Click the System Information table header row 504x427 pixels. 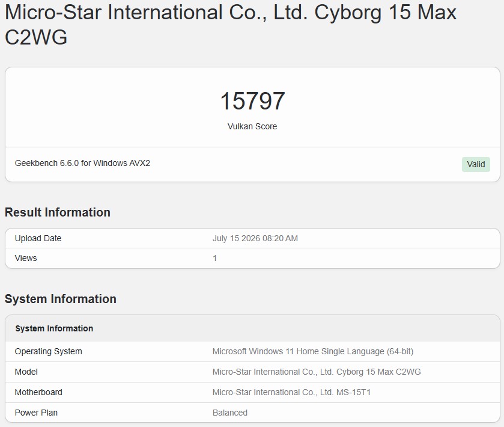pyautogui.click(x=252, y=328)
